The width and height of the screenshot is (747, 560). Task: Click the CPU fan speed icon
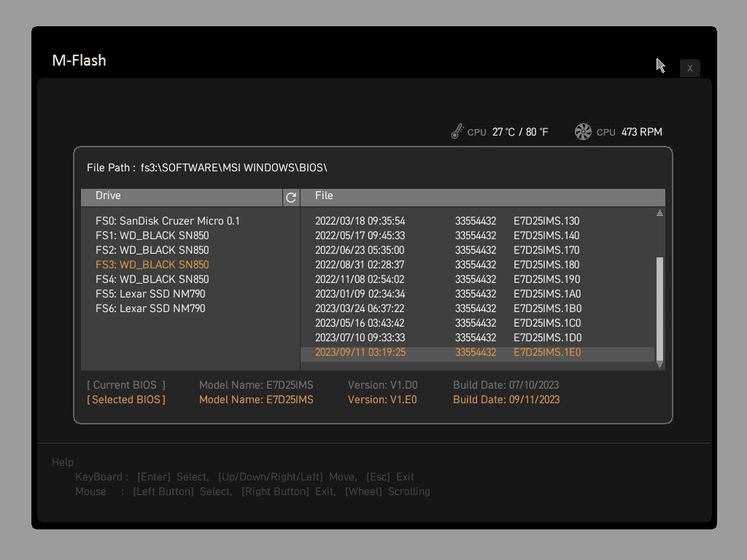tap(583, 132)
